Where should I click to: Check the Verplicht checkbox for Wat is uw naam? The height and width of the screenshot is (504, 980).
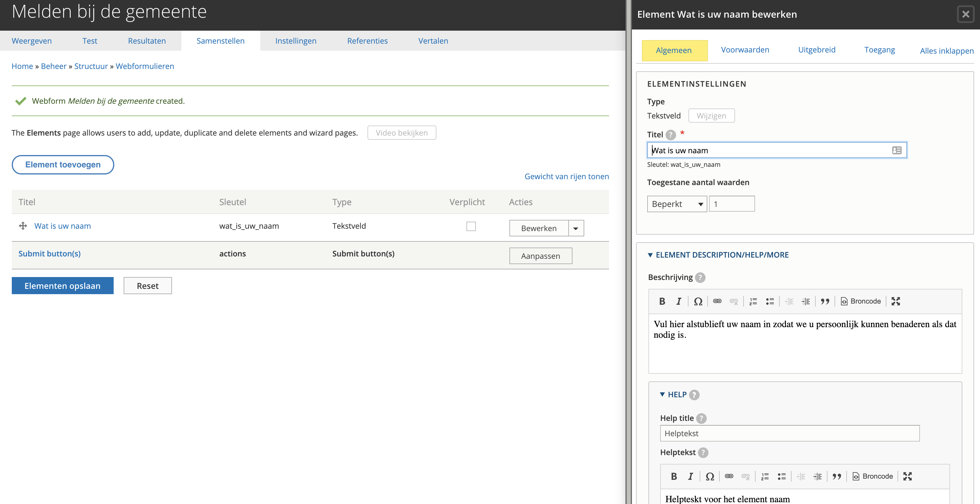[471, 226]
